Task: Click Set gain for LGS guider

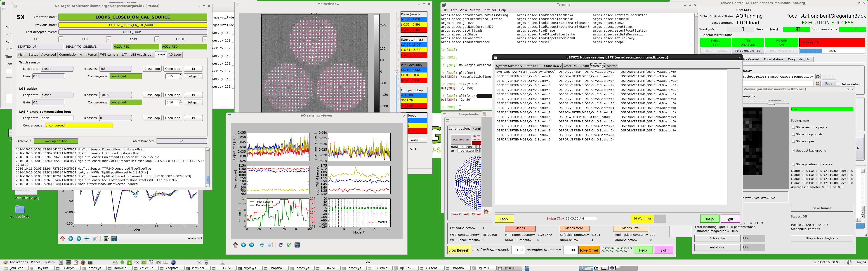Action: (x=193, y=103)
